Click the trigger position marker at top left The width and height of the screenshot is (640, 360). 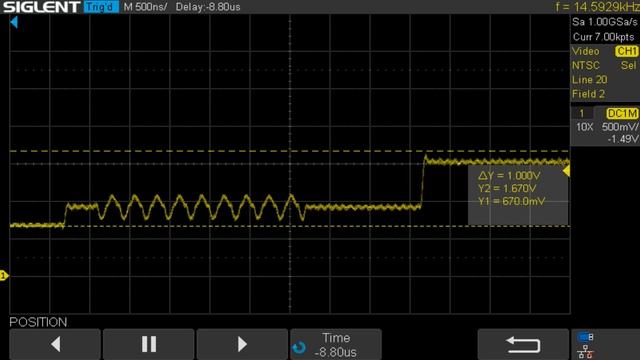coord(14,22)
